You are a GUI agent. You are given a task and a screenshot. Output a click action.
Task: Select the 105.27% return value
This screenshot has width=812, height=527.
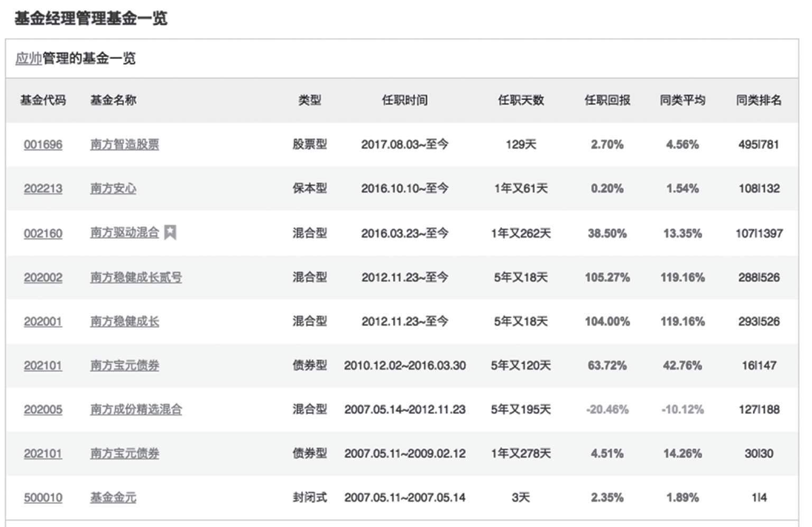[x=607, y=278]
